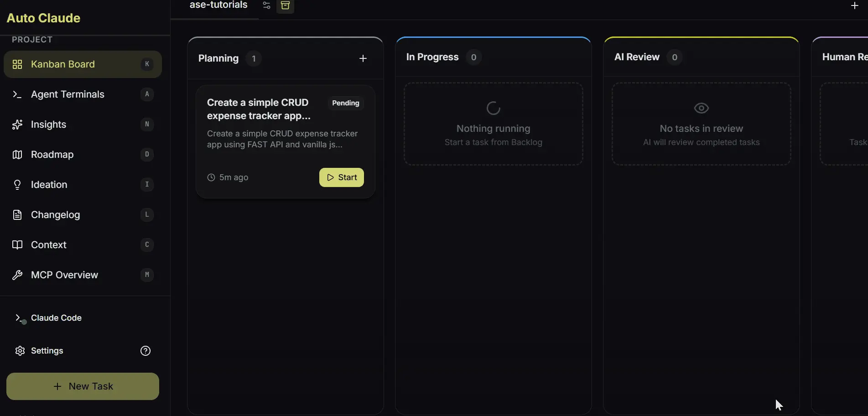868x416 pixels.
Task: Open Ideation lightbulb icon
Action: (x=17, y=185)
